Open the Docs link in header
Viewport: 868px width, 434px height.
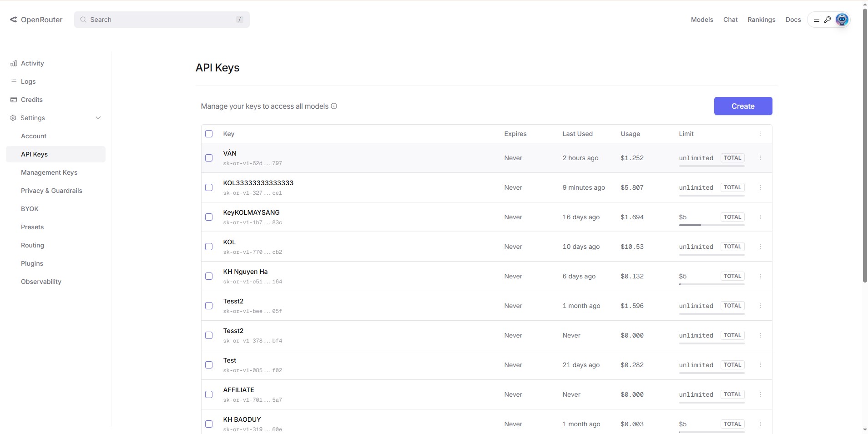point(793,20)
